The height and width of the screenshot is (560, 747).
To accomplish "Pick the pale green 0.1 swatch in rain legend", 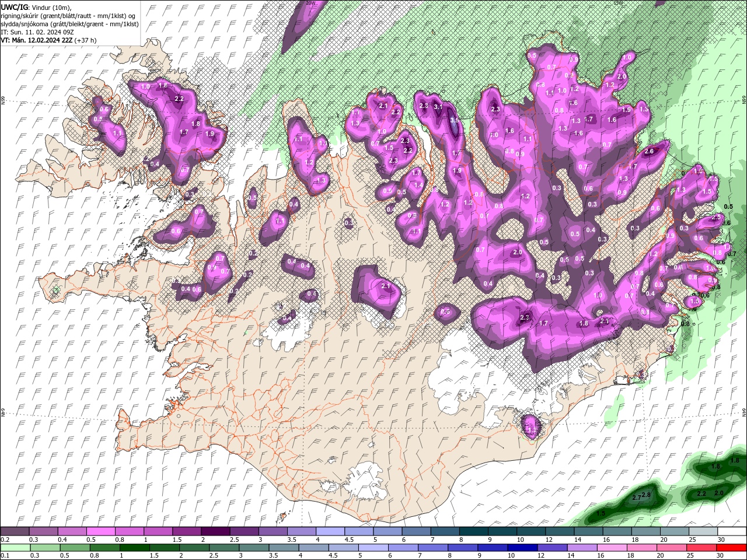I will tap(15, 548).
